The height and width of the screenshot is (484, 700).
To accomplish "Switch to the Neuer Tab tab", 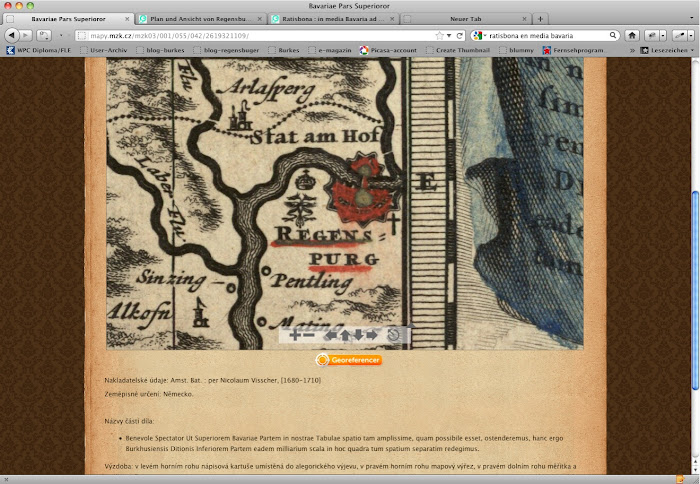I will click(x=465, y=19).
